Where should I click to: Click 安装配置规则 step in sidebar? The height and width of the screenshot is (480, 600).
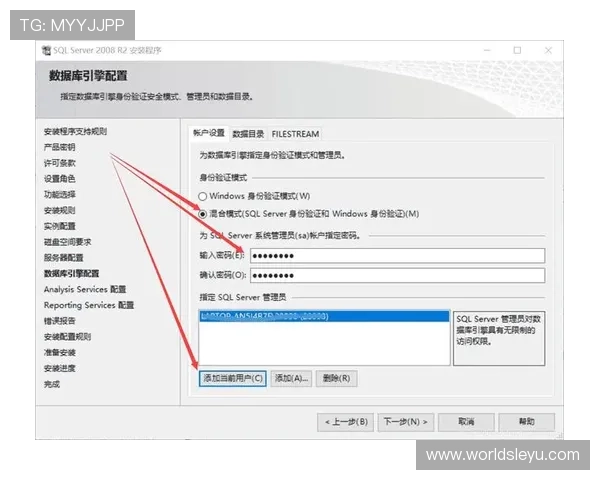click(x=68, y=337)
